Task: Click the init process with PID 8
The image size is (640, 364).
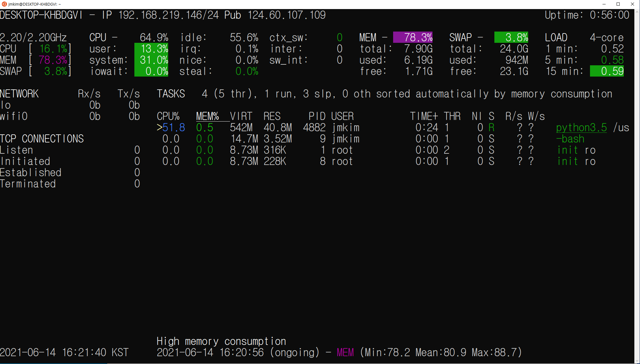Action: (x=568, y=161)
